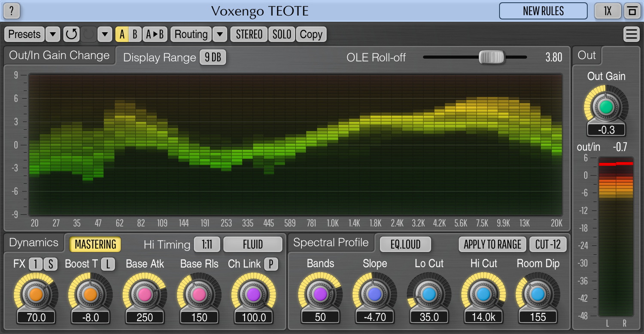Click the Out Gain value field -0.3

606,130
